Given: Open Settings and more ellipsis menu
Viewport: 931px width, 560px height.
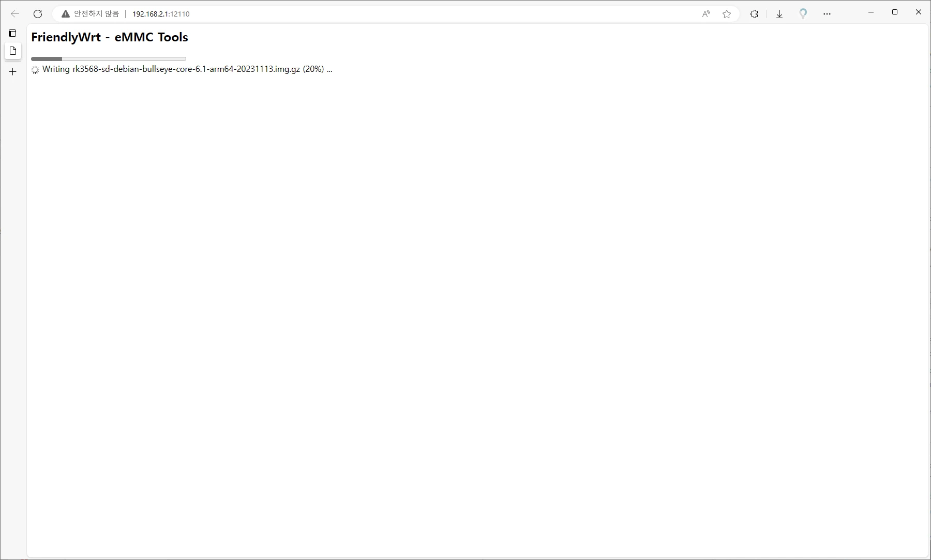Looking at the screenshot, I should pyautogui.click(x=827, y=14).
